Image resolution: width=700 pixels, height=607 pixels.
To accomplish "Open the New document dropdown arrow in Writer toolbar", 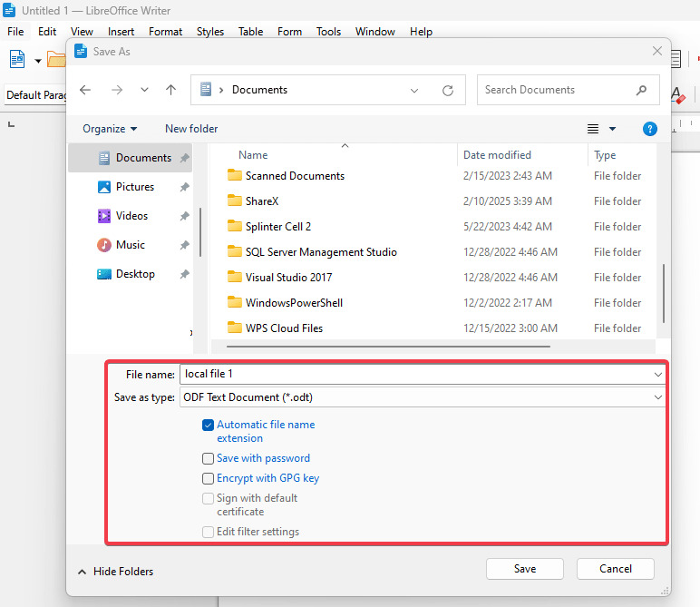I will pos(38,61).
